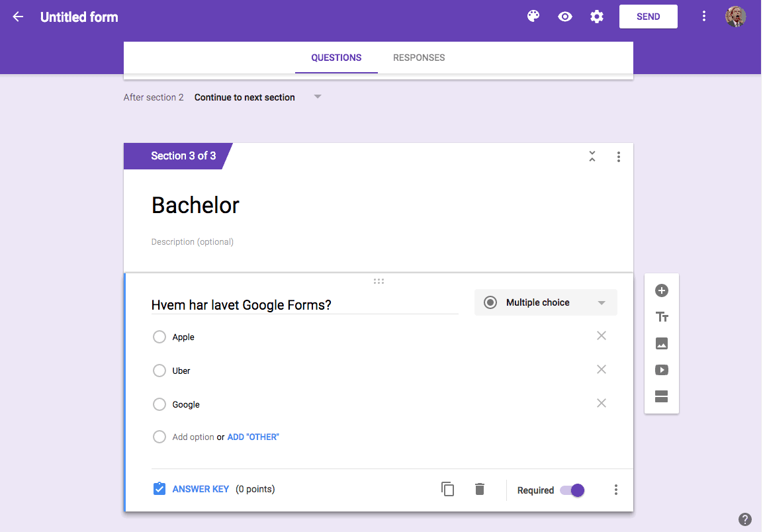Duplicate the question with copy icon

(x=448, y=489)
